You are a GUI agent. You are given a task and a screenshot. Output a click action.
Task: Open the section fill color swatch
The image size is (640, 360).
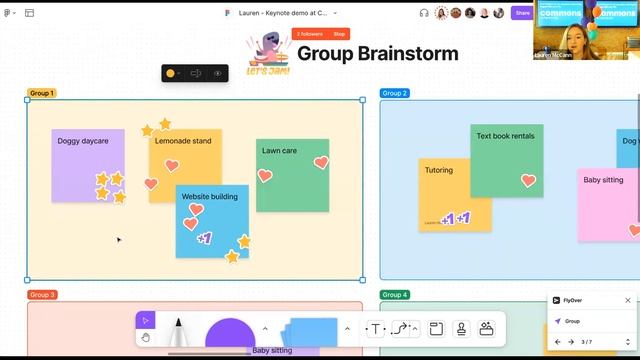171,73
